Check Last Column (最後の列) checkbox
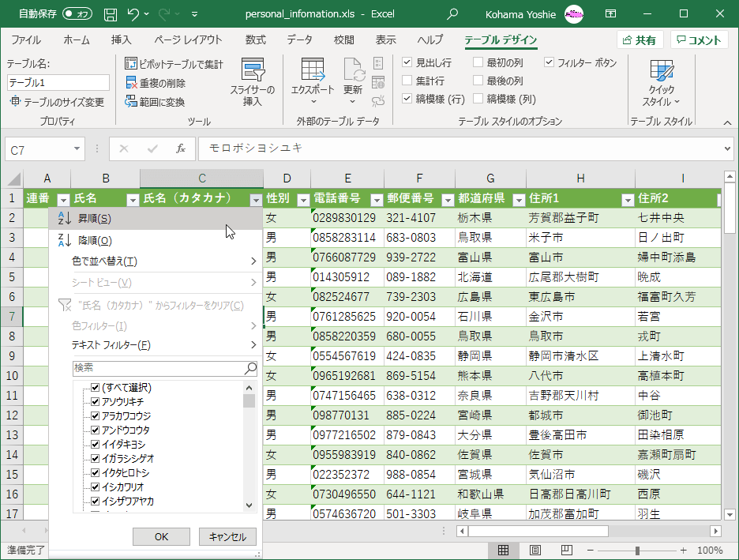Viewport: 739px width, 560px height. 478,81
